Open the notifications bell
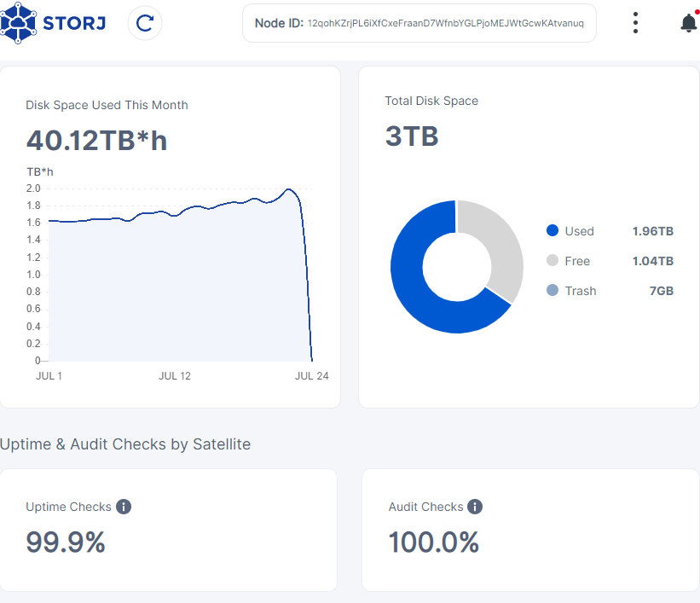The image size is (700, 603). (688, 23)
